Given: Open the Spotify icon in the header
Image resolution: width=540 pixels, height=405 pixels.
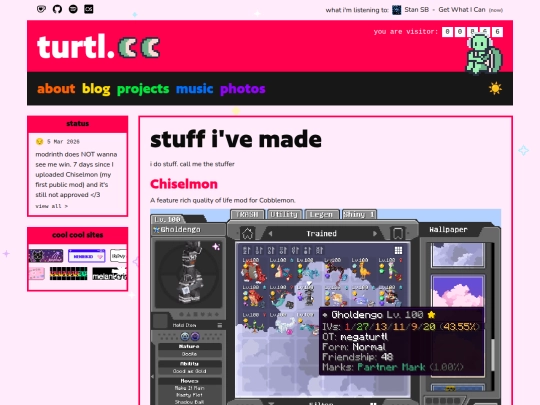Looking at the screenshot, I should 73,9.
